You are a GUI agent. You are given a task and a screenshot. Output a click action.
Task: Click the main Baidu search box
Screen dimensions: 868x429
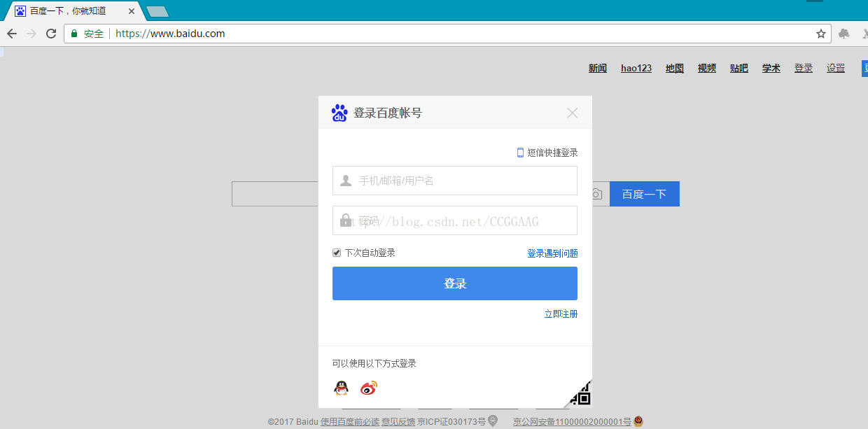pyautogui.click(x=275, y=194)
